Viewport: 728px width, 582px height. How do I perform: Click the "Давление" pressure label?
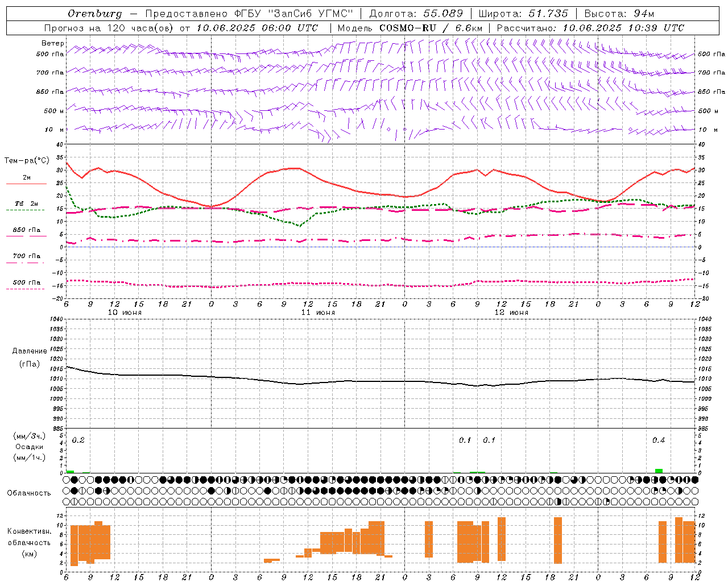[29, 351]
